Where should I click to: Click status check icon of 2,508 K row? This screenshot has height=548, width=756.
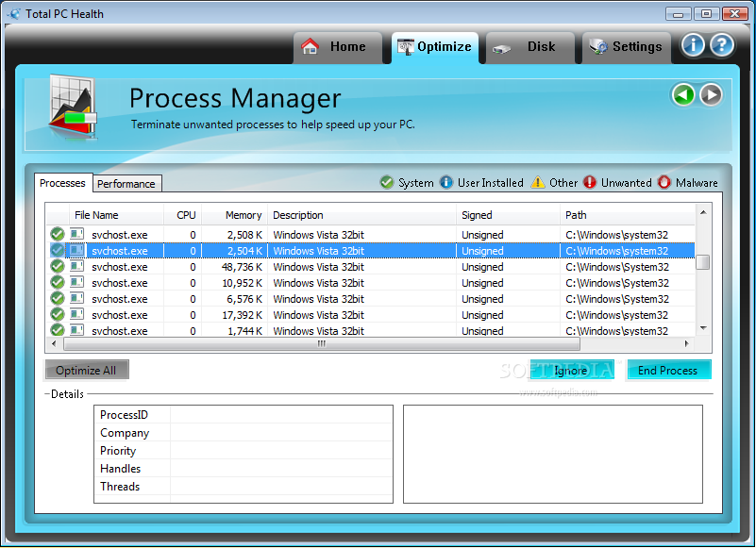click(x=58, y=234)
